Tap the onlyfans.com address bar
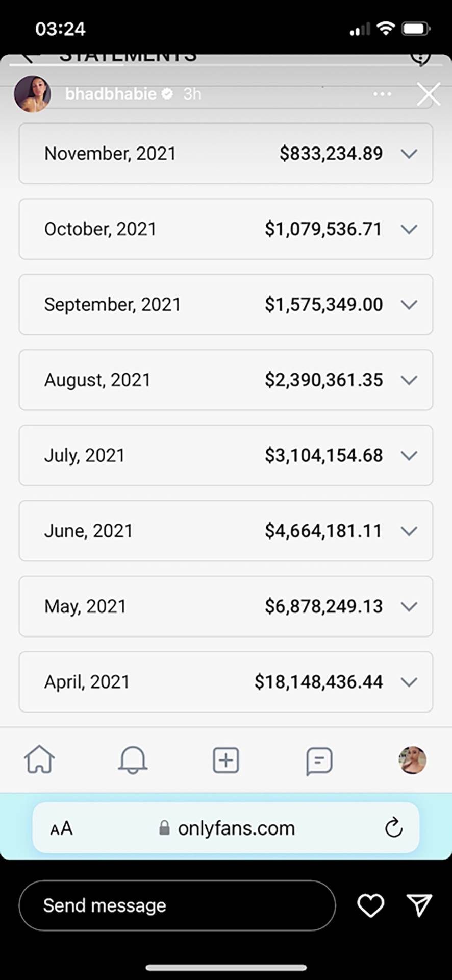 (x=236, y=828)
